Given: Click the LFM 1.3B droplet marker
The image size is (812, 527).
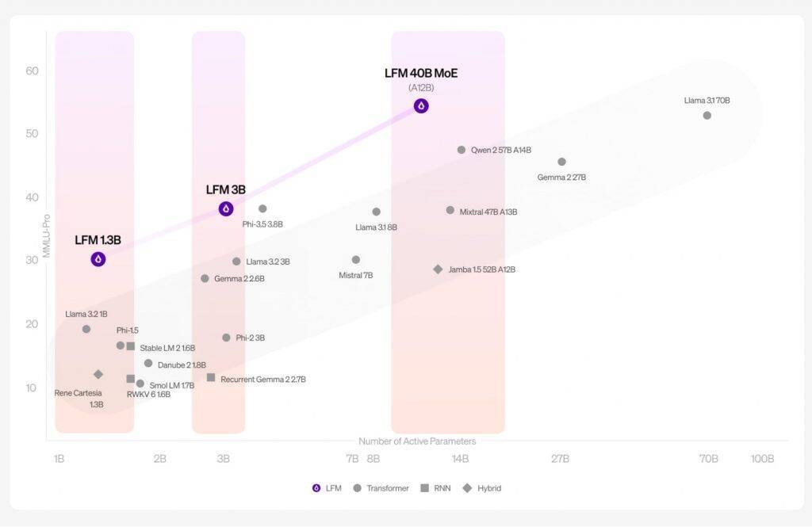Looking at the screenshot, I should point(98,259).
